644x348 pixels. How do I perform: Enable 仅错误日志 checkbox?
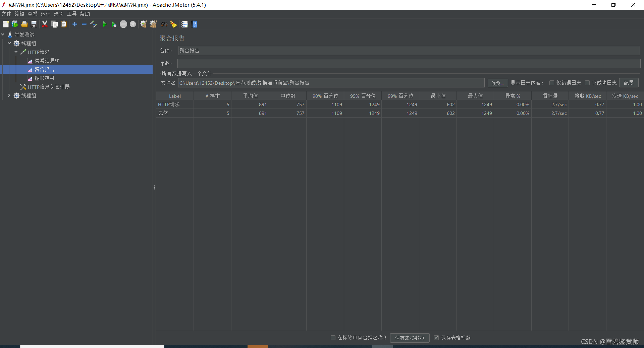click(551, 83)
